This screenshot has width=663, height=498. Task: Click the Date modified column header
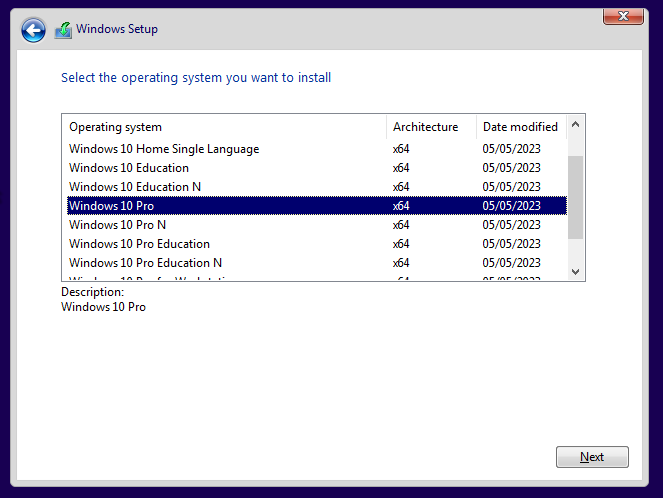[x=521, y=127]
